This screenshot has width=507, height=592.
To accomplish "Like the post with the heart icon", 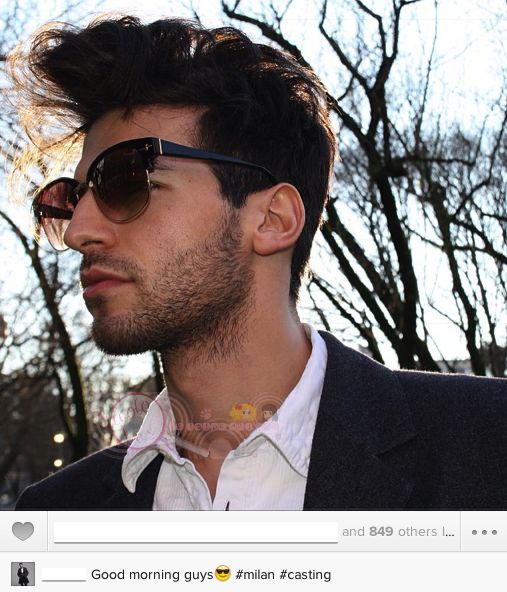I will pyautogui.click(x=23, y=531).
